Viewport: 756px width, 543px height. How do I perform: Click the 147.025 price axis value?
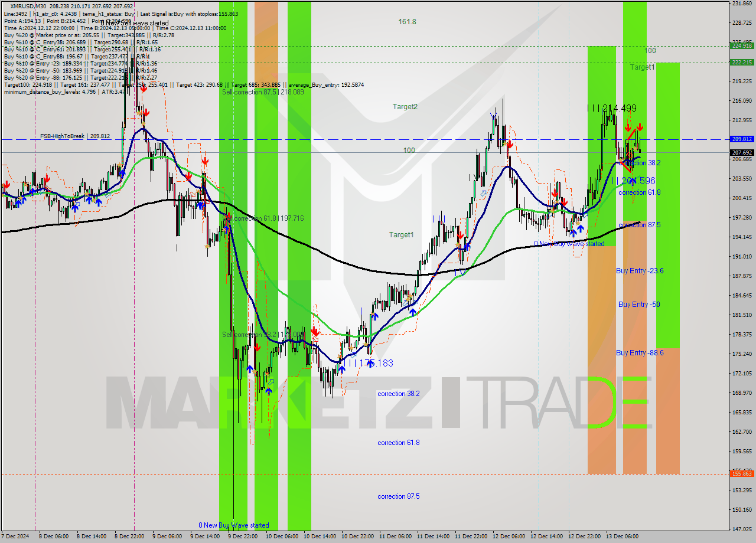pyautogui.click(x=742, y=529)
